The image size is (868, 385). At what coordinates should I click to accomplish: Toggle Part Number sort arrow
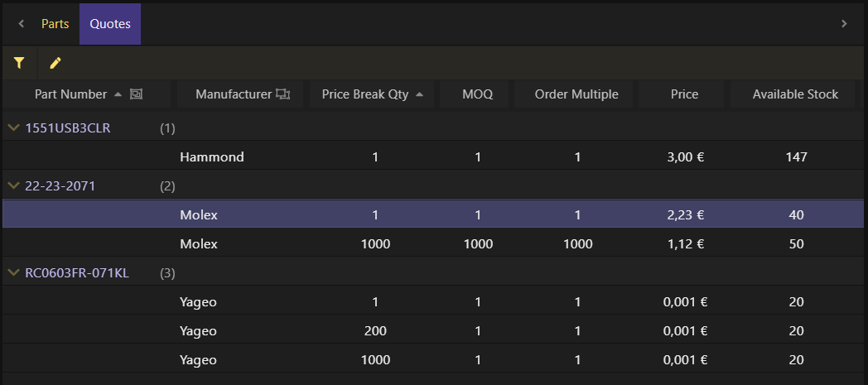click(x=118, y=94)
